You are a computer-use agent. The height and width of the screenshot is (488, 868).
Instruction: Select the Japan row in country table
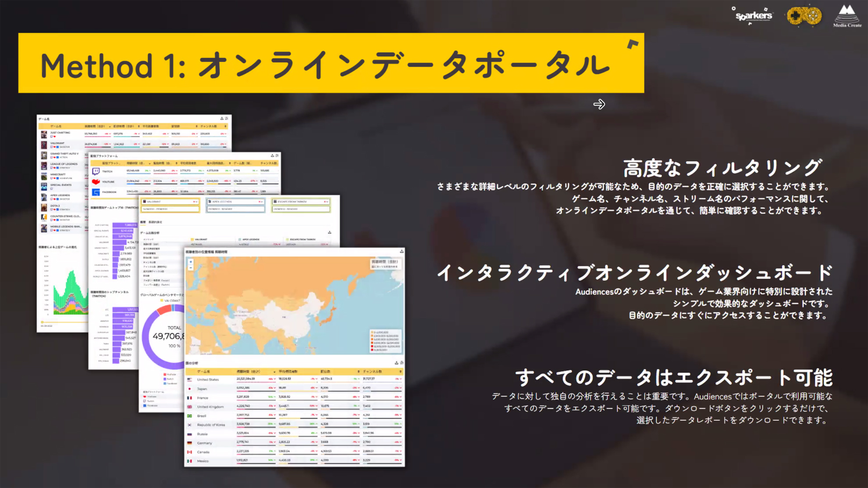tap(202, 389)
